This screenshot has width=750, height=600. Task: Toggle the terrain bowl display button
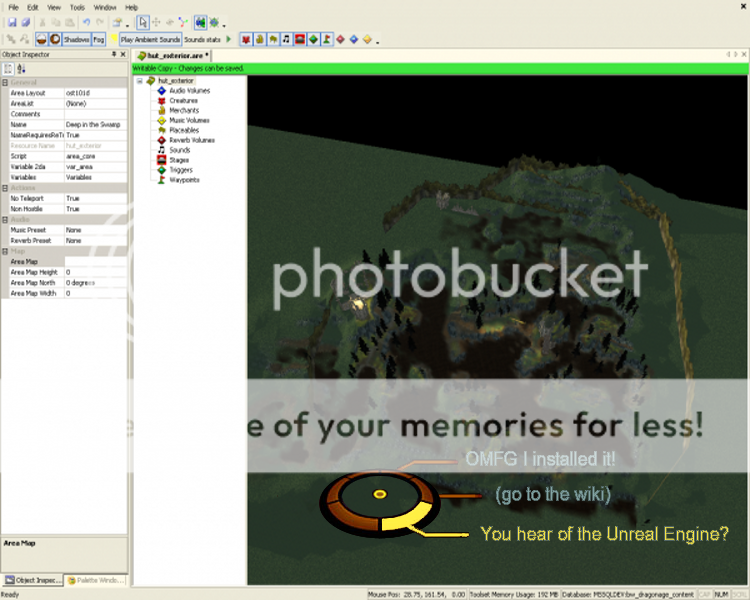point(42,39)
